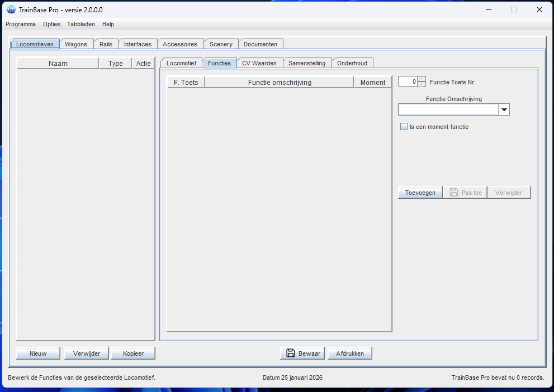This screenshot has width=554, height=392.
Task: Open the Opties menu
Action: point(51,24)
